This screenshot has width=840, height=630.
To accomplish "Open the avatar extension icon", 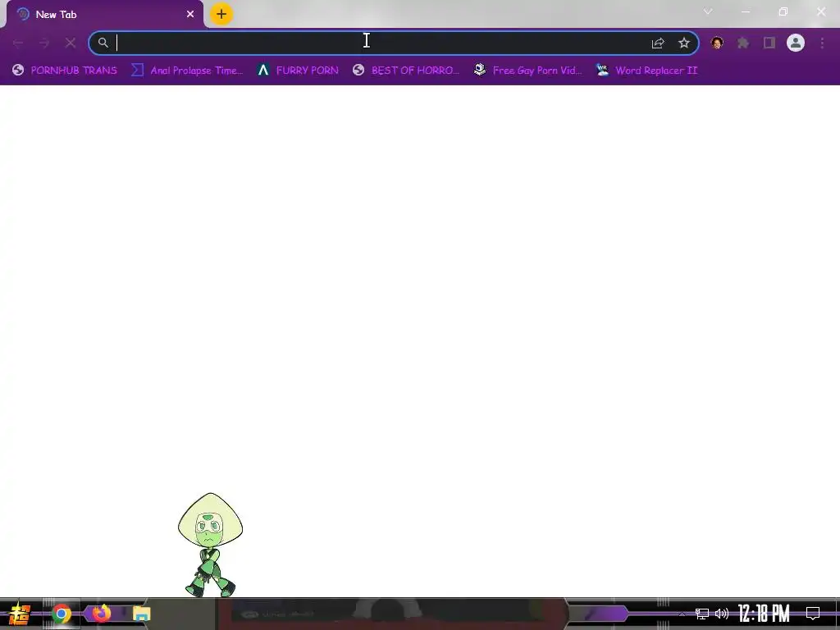I will [x=717, y=43].
